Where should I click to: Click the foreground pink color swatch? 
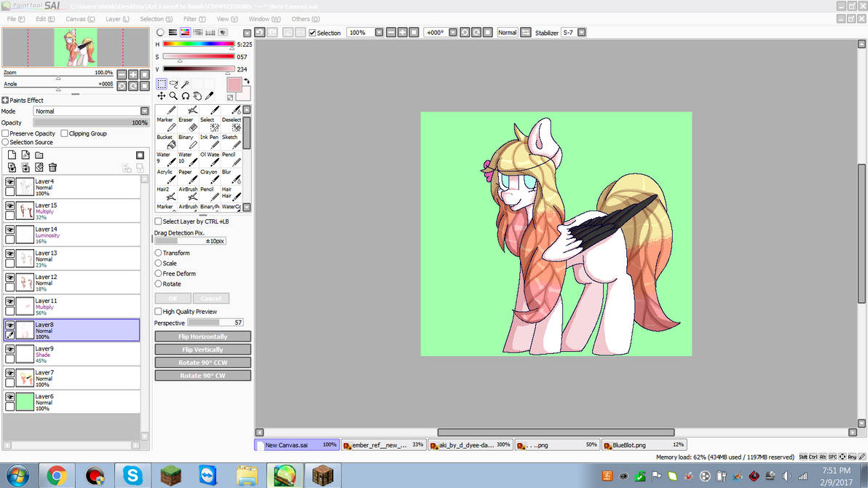coord(234,84)
